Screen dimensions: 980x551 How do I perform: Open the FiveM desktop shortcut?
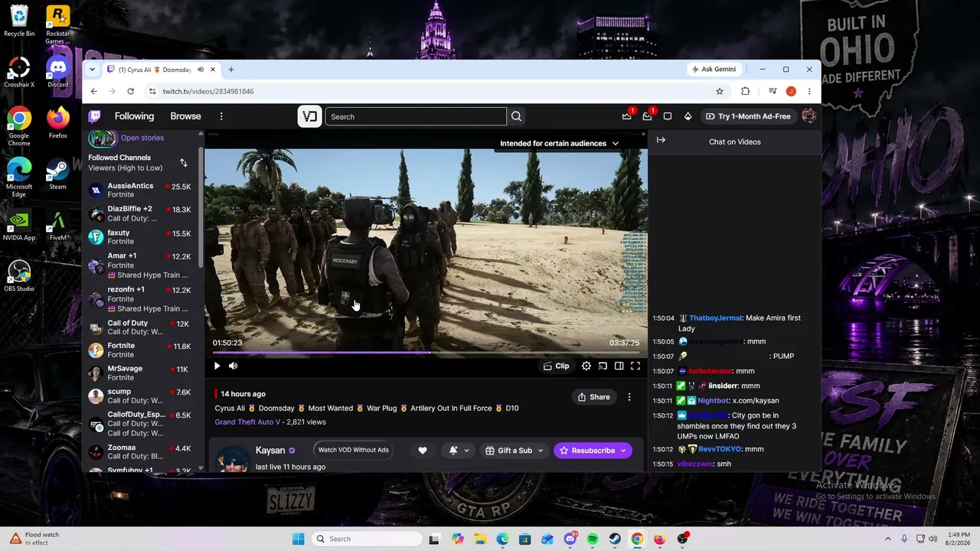coord(57,225)
